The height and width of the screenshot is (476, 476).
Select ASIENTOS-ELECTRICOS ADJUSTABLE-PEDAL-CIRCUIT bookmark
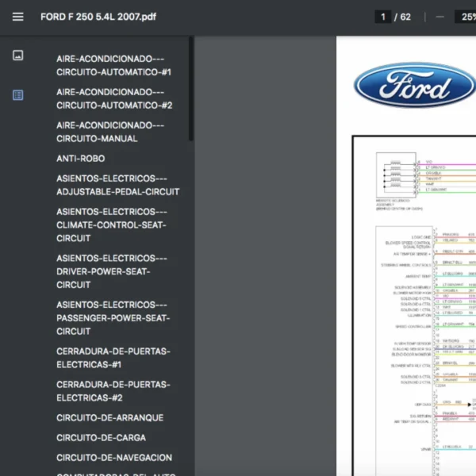coord(117,185)
